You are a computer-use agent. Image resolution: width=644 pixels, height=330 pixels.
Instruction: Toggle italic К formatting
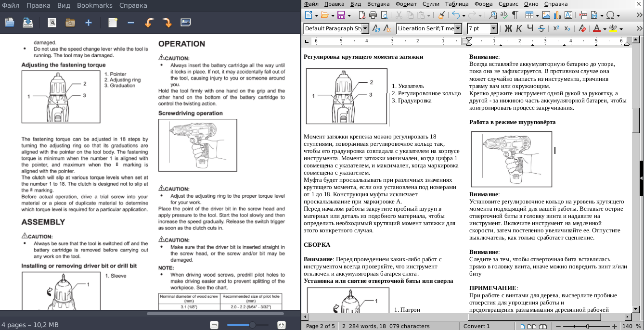pyautogui.click(x=519, y=29)
